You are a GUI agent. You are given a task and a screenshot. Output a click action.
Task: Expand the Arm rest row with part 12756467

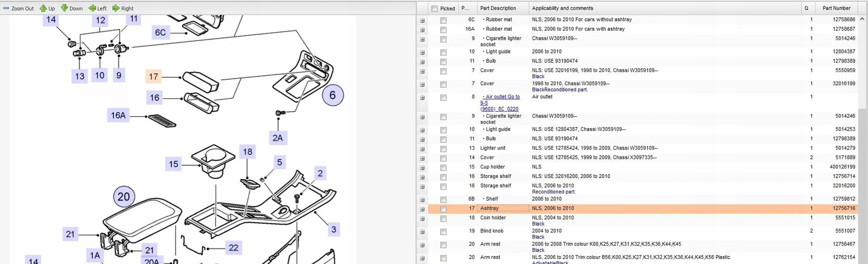click(422, 245)
